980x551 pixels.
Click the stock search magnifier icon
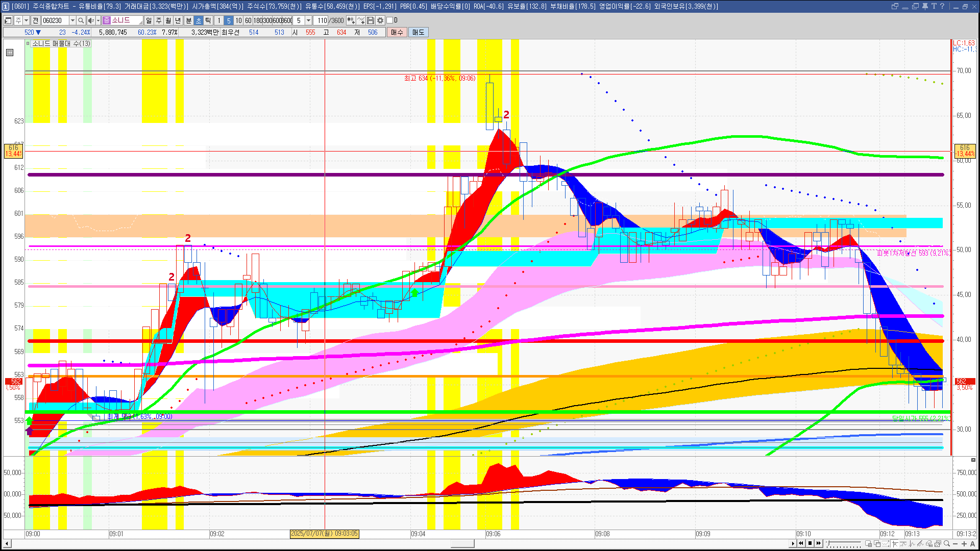pyautogui.click(x=81, y=20)
